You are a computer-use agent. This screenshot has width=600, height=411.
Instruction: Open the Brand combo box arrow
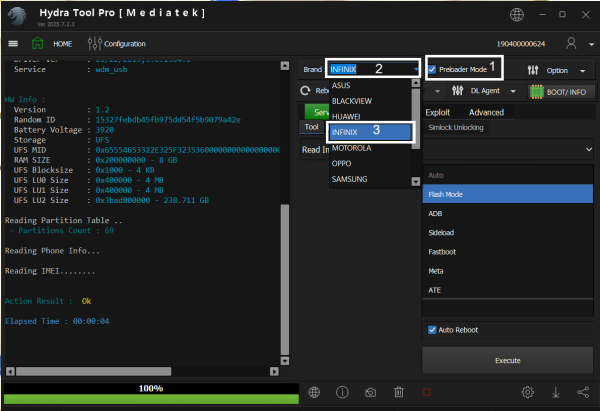pos(416,69)
